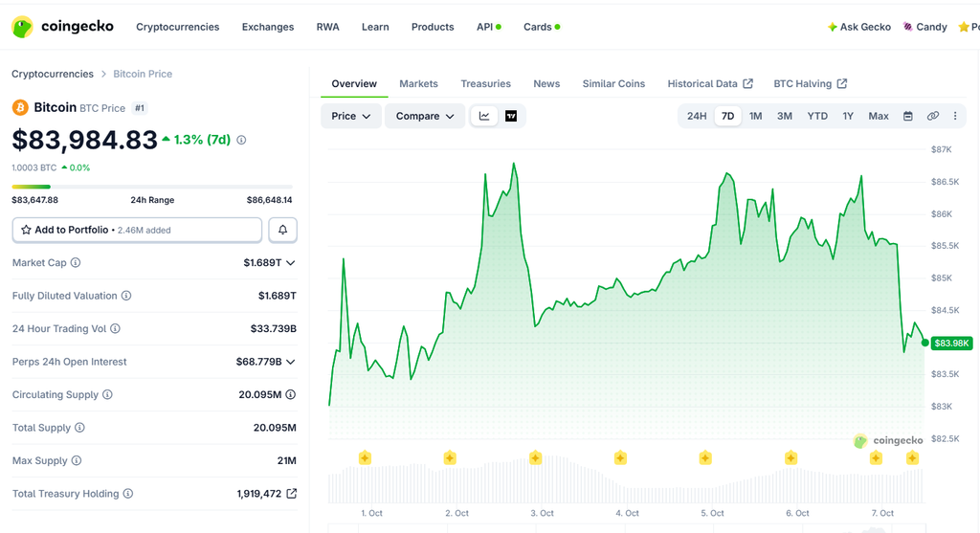Click the #1 rank badge
Viewport: 980px width, 533px height.
tap(140, 108)
